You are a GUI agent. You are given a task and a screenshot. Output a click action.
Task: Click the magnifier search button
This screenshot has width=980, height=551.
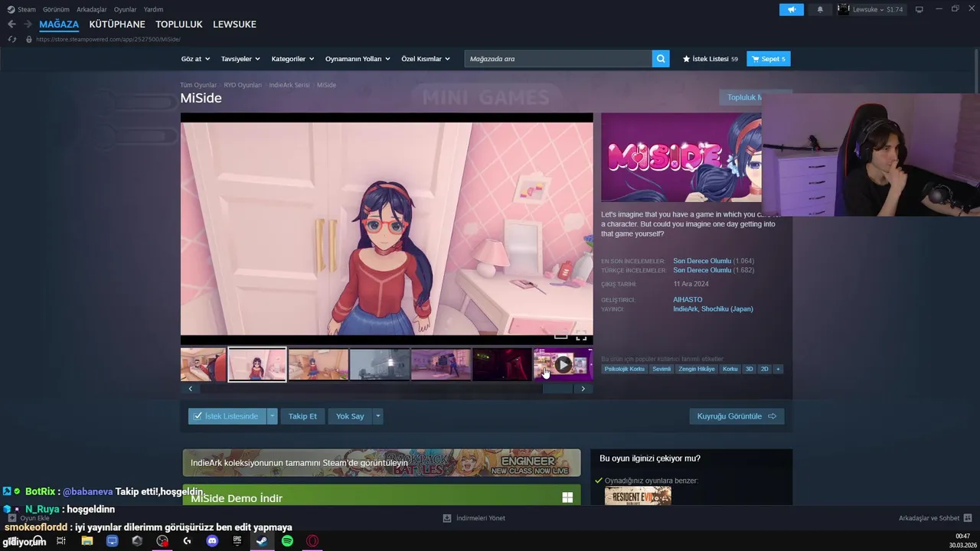[x=661, y=59]
